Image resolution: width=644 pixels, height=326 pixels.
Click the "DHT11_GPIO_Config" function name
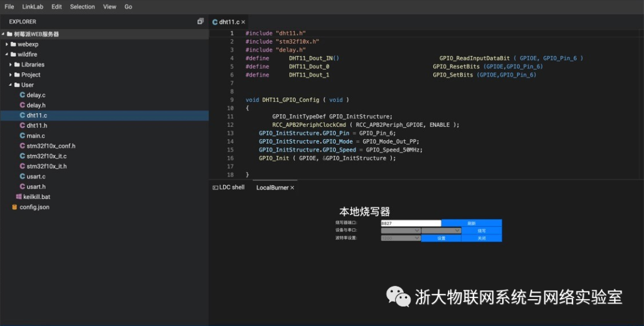click(x=290, y=100)
